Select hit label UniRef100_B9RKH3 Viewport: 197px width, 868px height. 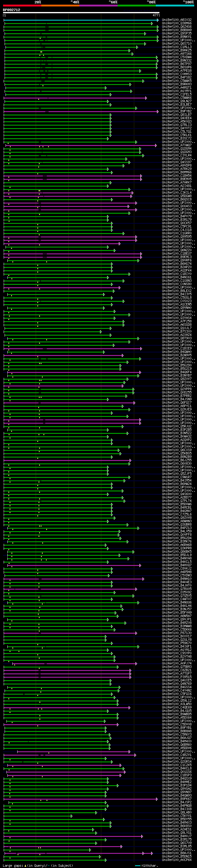click(x=177, y=84)
